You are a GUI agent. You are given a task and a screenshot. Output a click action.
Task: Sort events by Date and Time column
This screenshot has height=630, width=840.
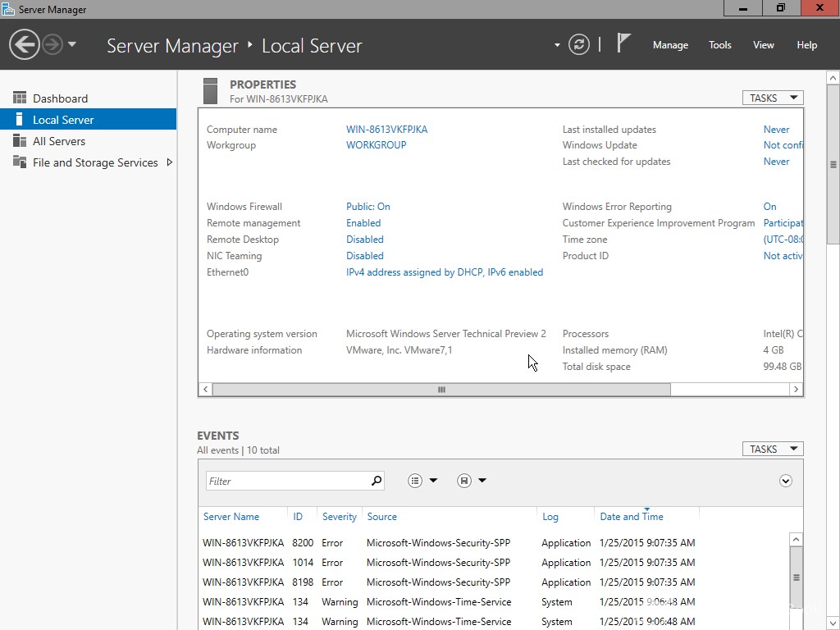632,517
